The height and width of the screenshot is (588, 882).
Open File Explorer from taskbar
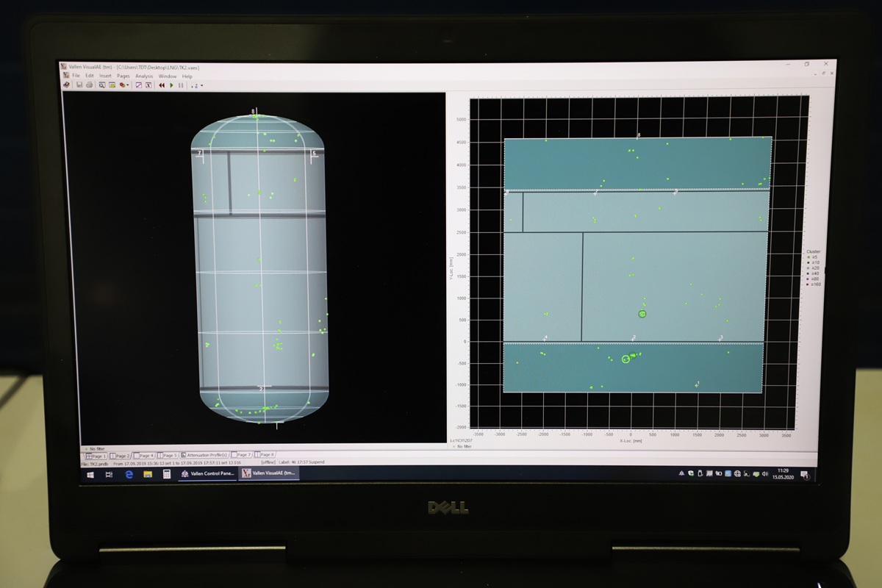click(x=148, y=475)
